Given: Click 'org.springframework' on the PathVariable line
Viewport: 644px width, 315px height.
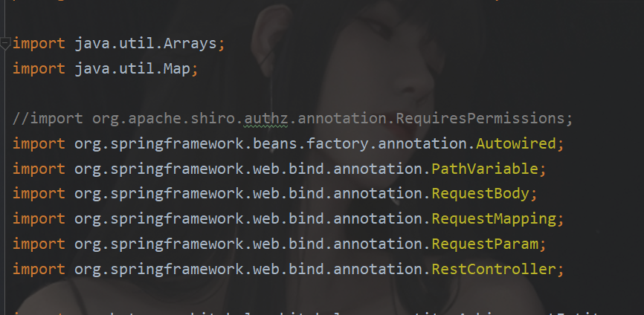Looking at the screenshot, I should pyautogui.click(x=159, y=169).
